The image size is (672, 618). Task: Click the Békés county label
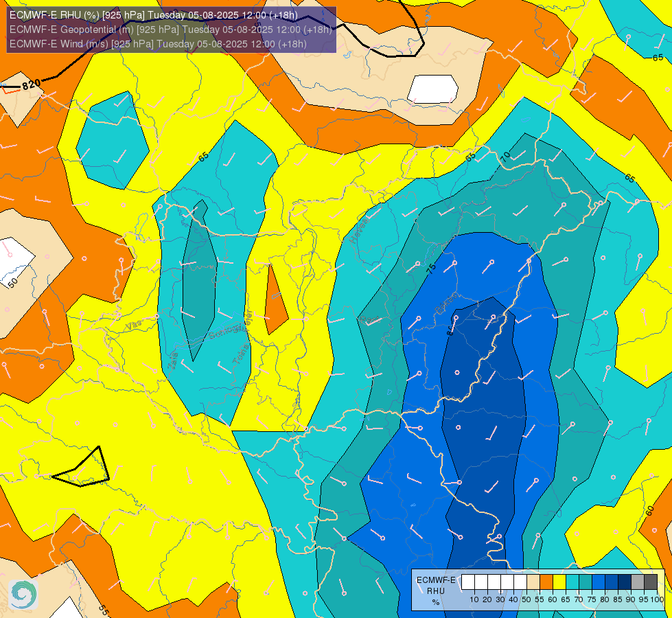pyautogui.click(x=447, y=304)
